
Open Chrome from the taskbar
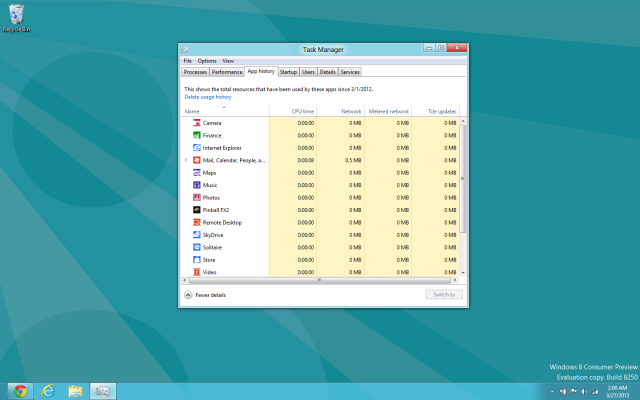[x=20, y=390]
